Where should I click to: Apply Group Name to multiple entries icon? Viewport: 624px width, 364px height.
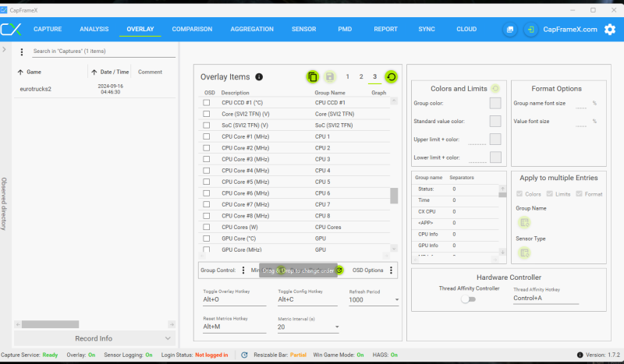coord(524,222)
